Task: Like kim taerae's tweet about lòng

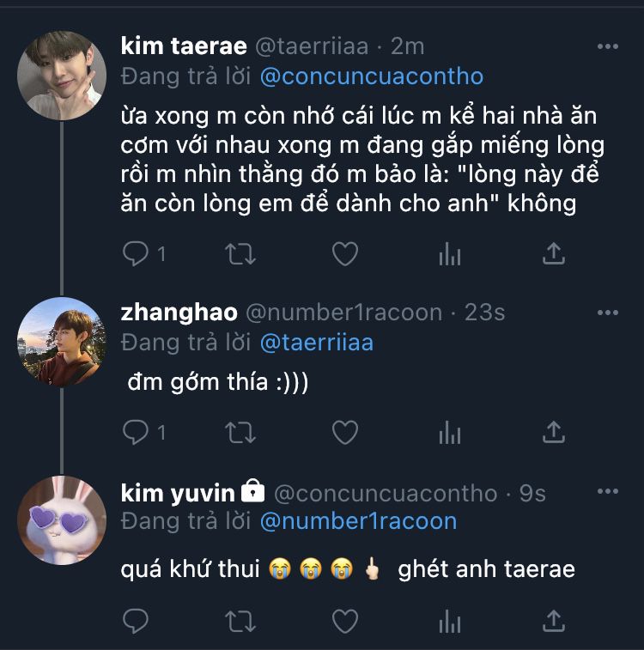Action: coord(344,253)
